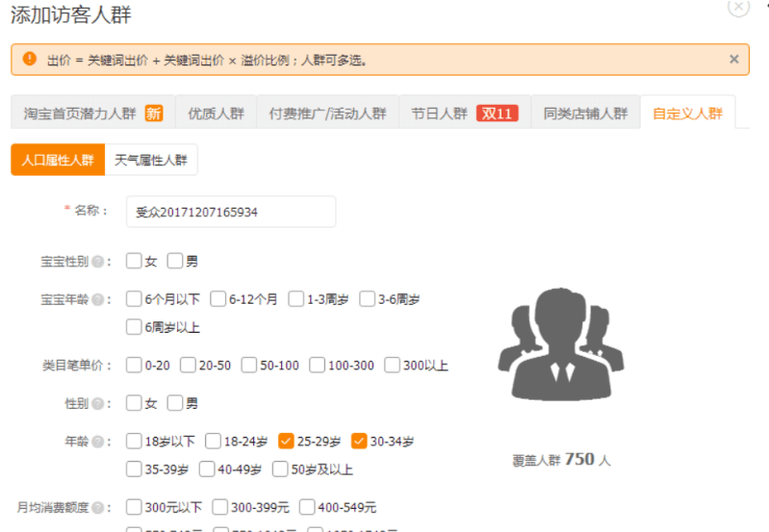Check age 50岁及以上
Screen dimensions: 769x532
point(280,469)
